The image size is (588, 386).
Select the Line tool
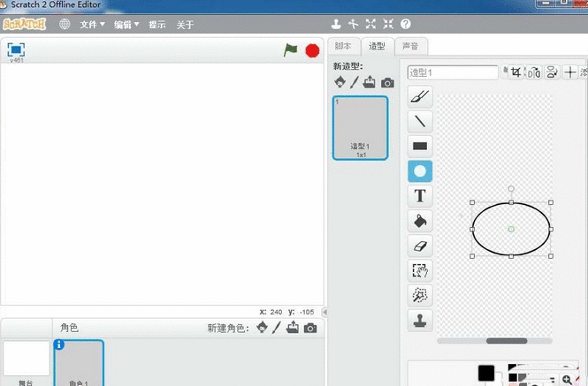pyautogui.click(x=420, y=121)
